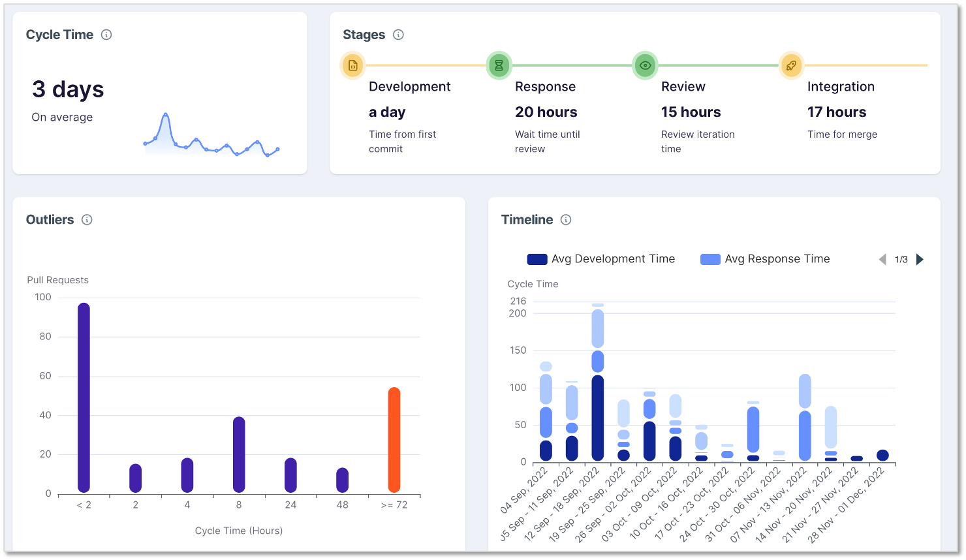Select the Integration stage rocket icon
Screen dimensions: 966x560
pyautogui.click(x=791, y=65)
